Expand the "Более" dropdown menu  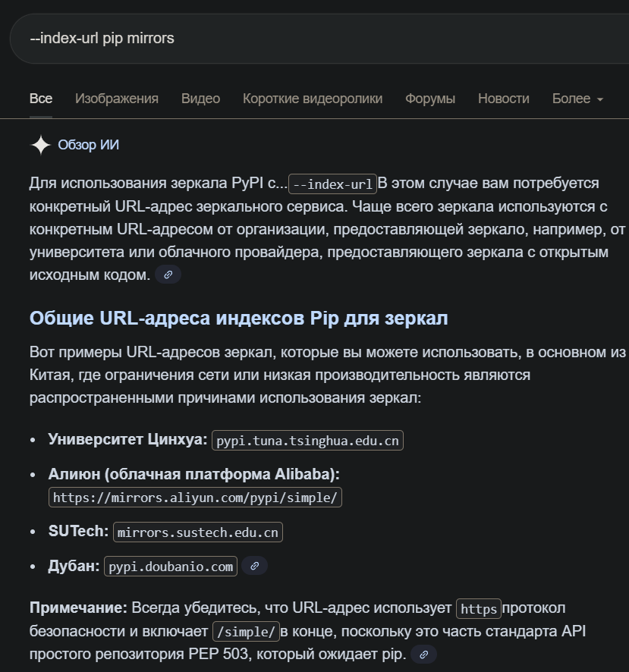[577, 99]
